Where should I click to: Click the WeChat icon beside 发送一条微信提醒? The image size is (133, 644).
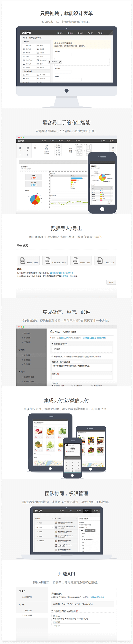pos(52,332)
